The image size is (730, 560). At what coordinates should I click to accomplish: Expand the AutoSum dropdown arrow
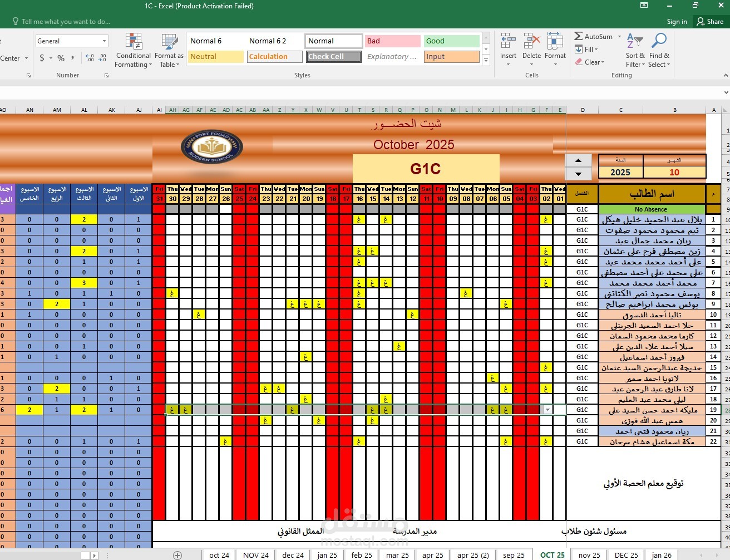(x=619, y=36)
